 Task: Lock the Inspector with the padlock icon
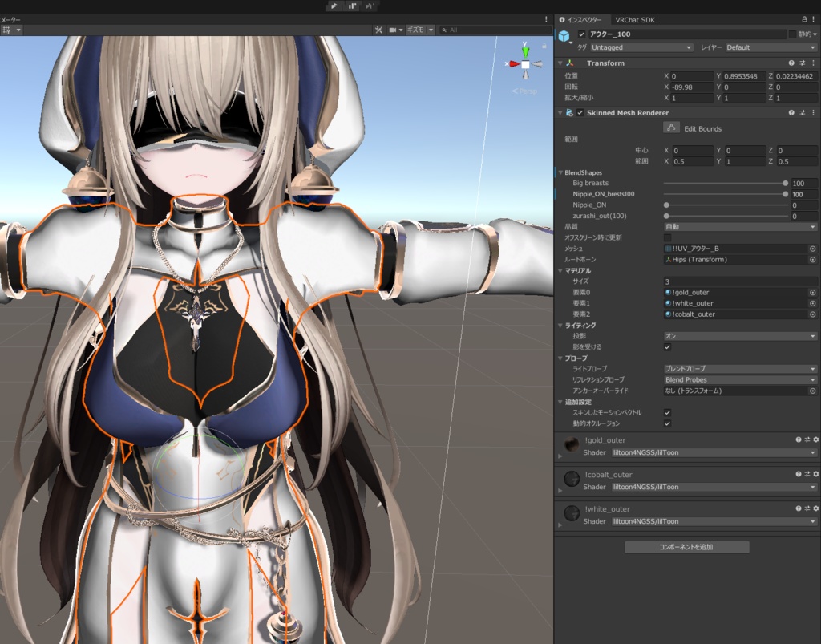804,19
